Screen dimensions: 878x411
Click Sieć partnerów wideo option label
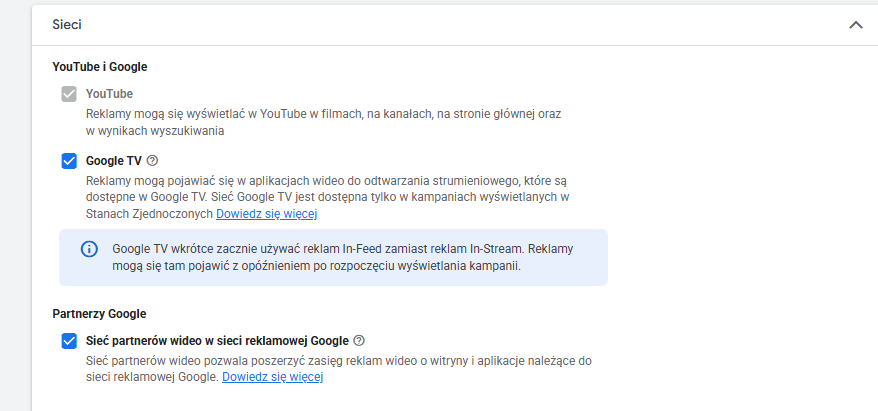click(x=217, y=340)
